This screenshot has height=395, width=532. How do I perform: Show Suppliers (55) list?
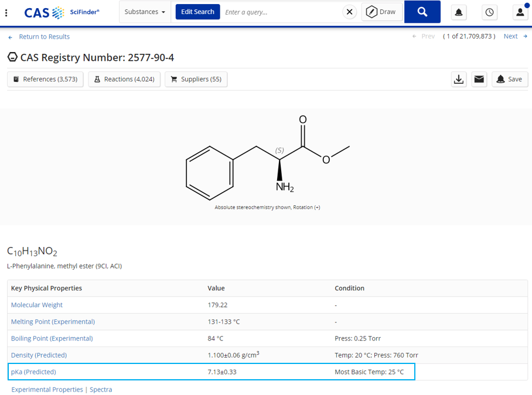[x=196, y=79]
